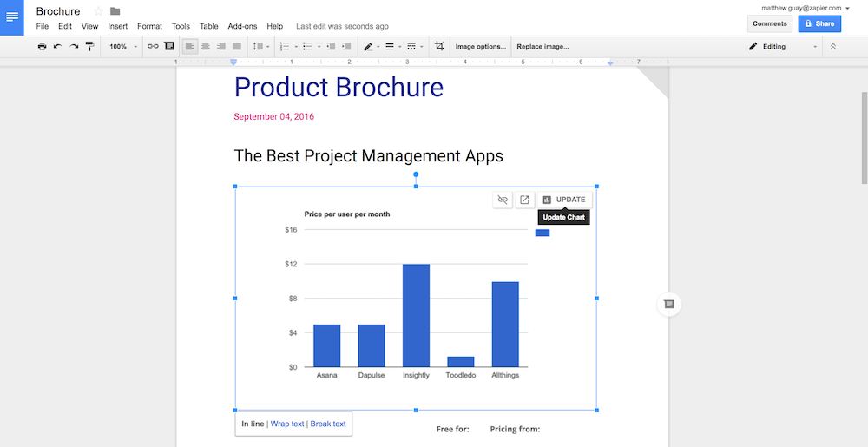868x447 pixels.
Task: Open the Add-ons menu
Action: 242,27
